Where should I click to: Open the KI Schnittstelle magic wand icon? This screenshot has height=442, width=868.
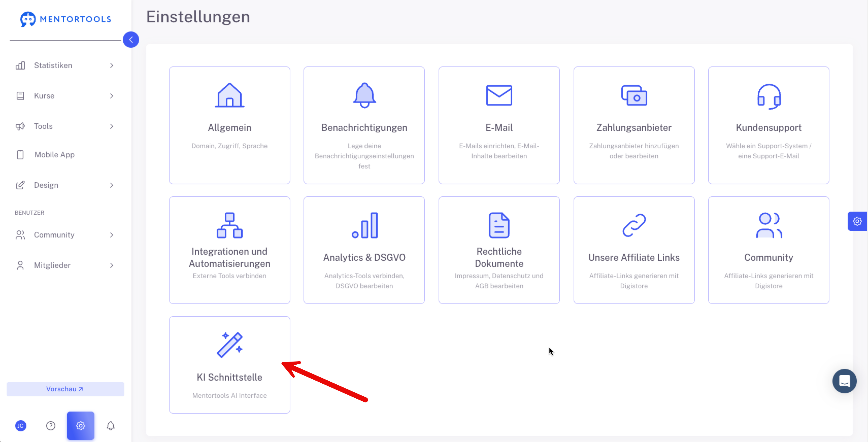(229, 345)
